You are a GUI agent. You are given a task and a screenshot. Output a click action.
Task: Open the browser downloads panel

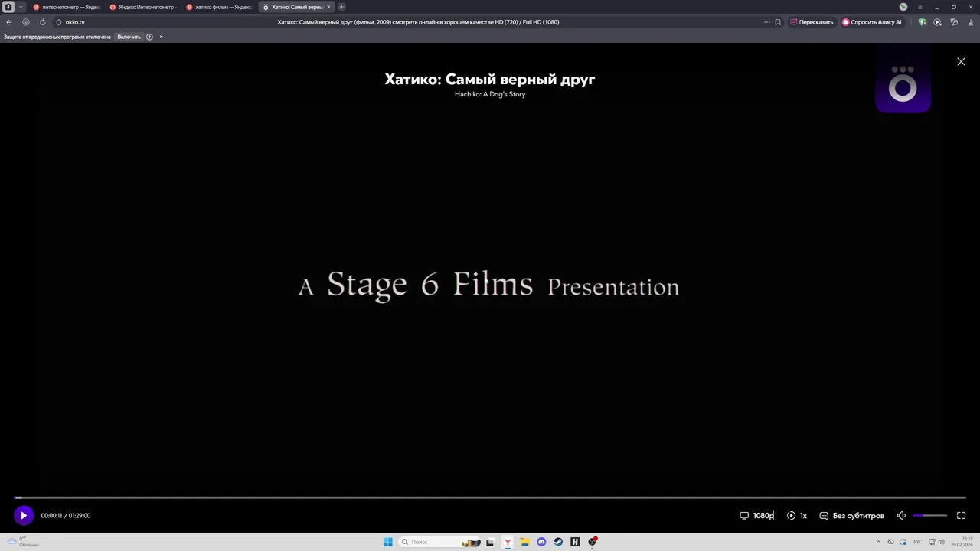(x=971, y=22)
